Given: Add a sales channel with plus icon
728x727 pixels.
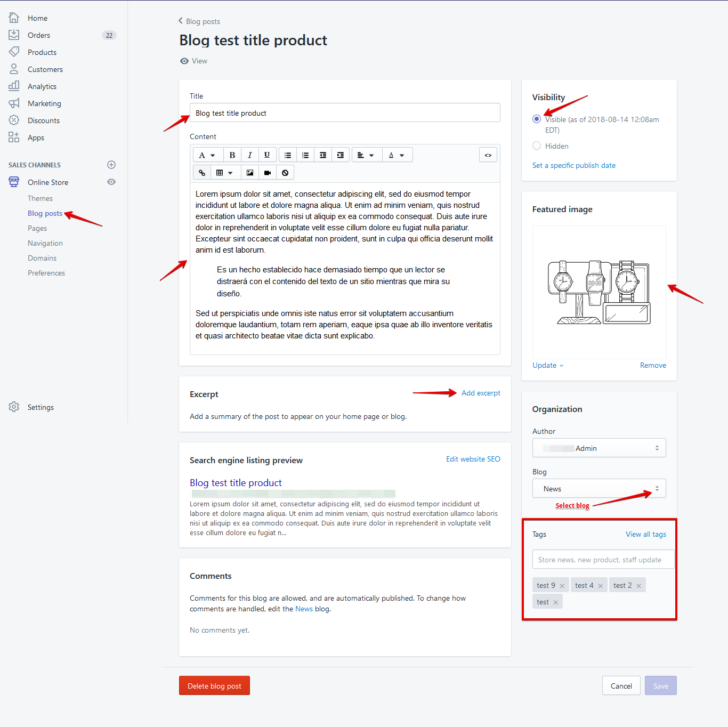Looking at the screenshot, I should [x=111, y=165].
